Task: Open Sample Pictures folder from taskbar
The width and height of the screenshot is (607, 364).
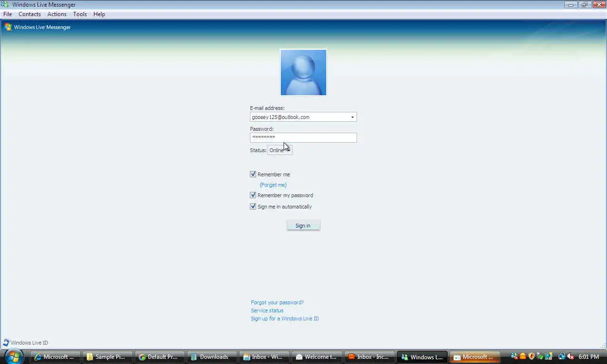Action: tap(107, 357)
